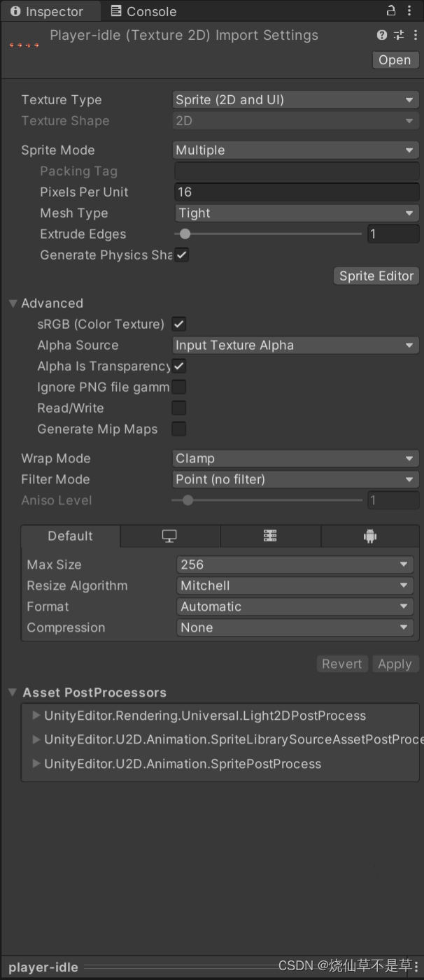Open the panel's kebab menu
424x980 pixels.
(409, 10)
